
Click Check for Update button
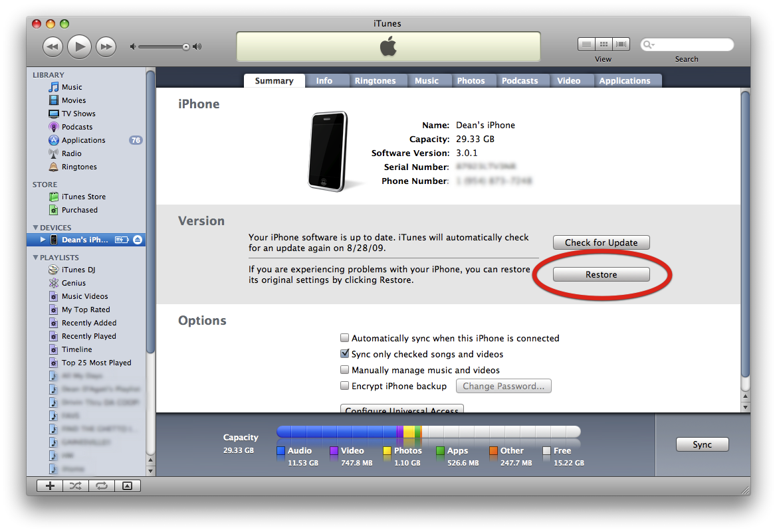tap(601, 242)
